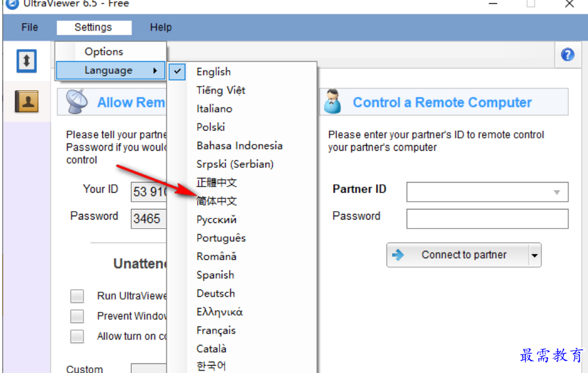
Task: Click the satellite dish icon
Action: click(77, 102)
